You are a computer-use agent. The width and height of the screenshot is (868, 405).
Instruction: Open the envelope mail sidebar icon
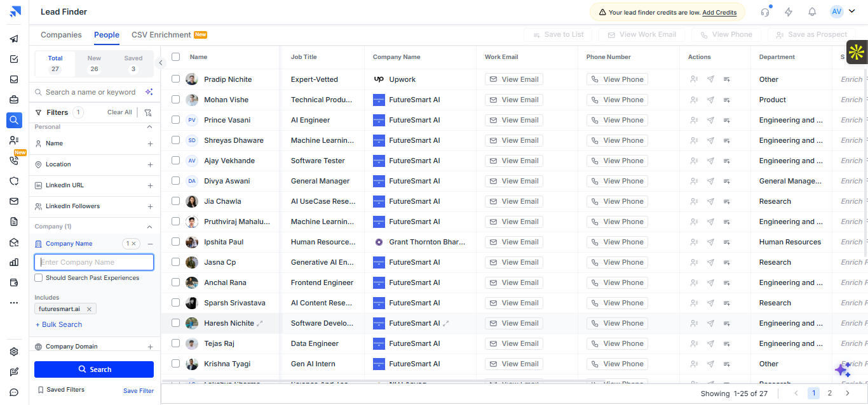14,201
